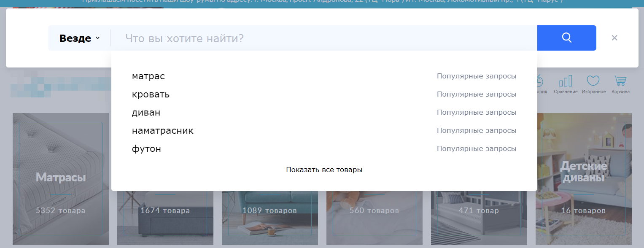This screenshot has height=248, width=644.
Task: Select the матрас suggestion
Action: coord(148,76)
